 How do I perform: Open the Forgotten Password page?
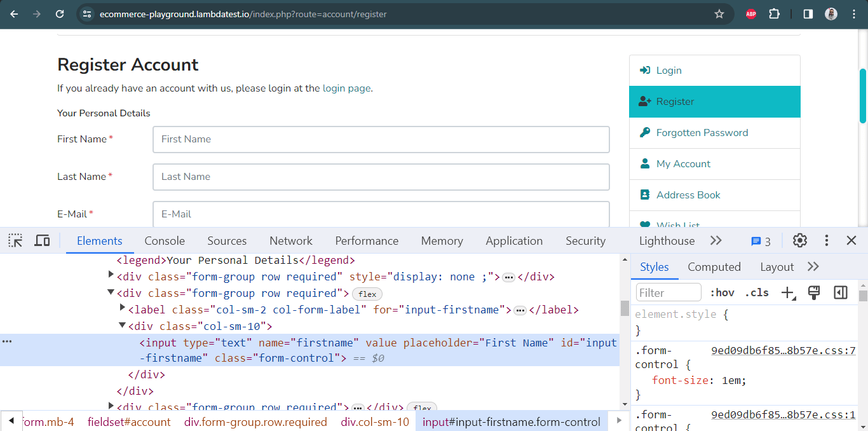coord(702,133)
